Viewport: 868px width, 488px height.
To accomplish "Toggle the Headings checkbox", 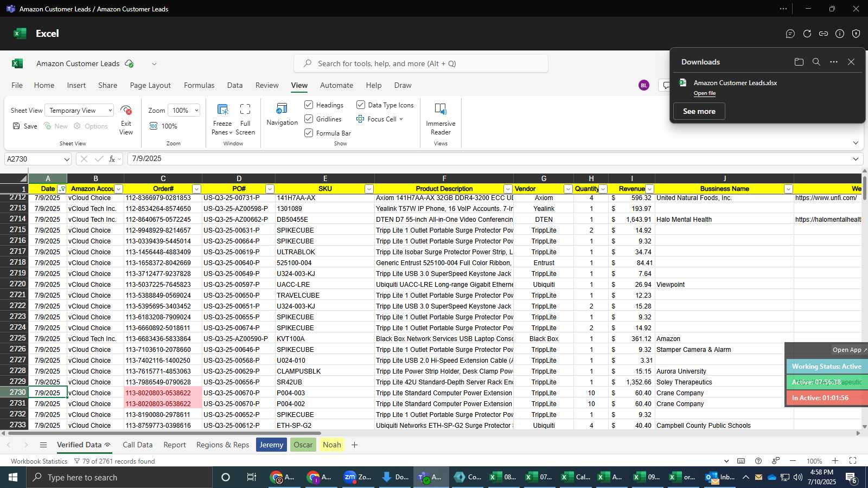I will point(309,105).
